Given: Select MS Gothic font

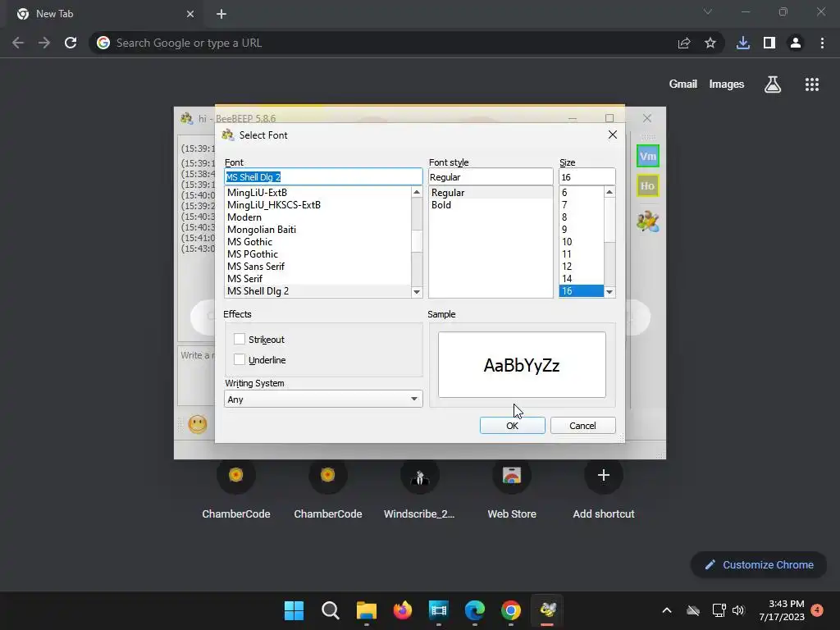Looking at the screenshot, I should [x=318, y=242].
